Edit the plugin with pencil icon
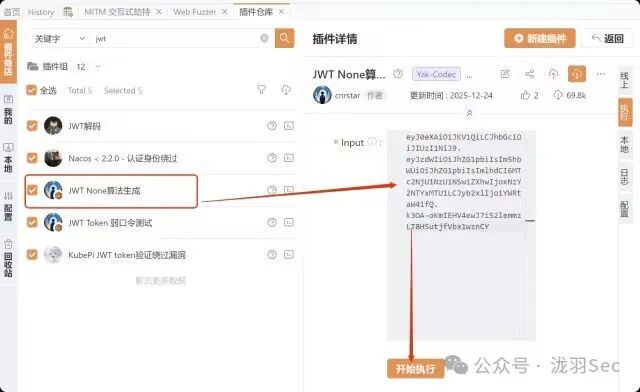Screen dimensions: 640x392 point(505,74)
